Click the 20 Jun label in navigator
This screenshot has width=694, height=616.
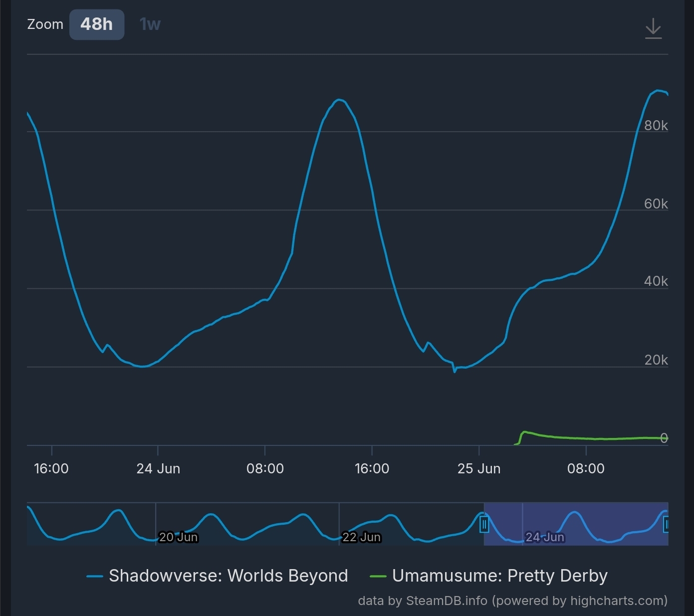(179, 537)
